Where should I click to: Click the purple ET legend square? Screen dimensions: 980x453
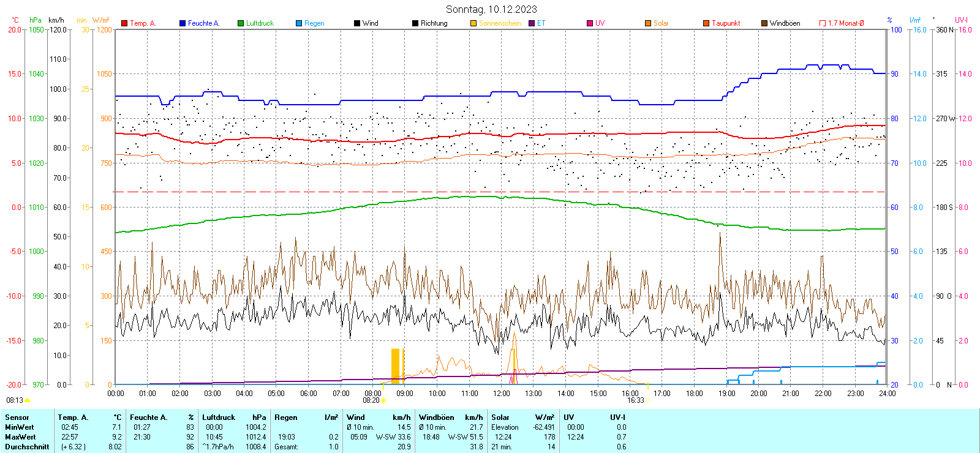(532, 23)
